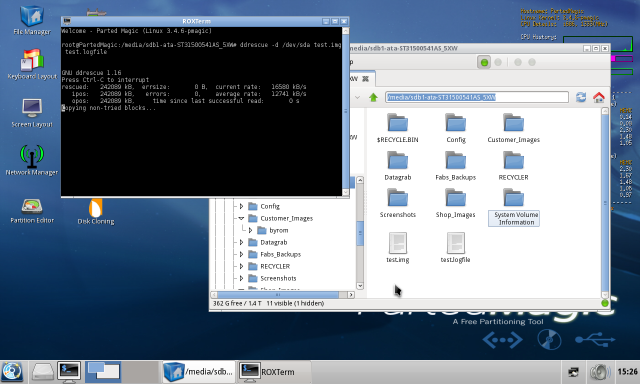
Task: Select the Screenshots folder in file pane
Action: click(x=398, y=203)
